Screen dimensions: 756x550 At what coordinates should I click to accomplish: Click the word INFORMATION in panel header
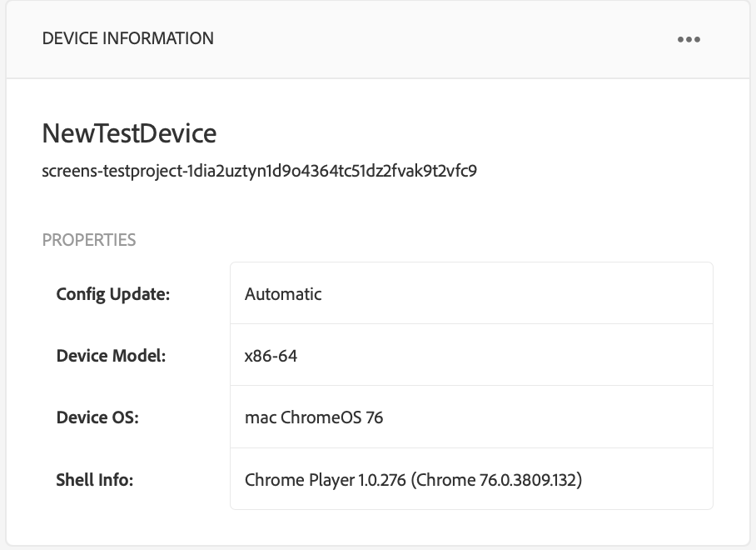(160, 38)
